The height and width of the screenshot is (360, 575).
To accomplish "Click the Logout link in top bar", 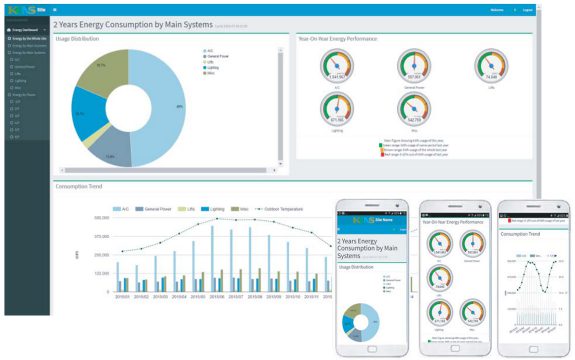I will click(527, 10).
